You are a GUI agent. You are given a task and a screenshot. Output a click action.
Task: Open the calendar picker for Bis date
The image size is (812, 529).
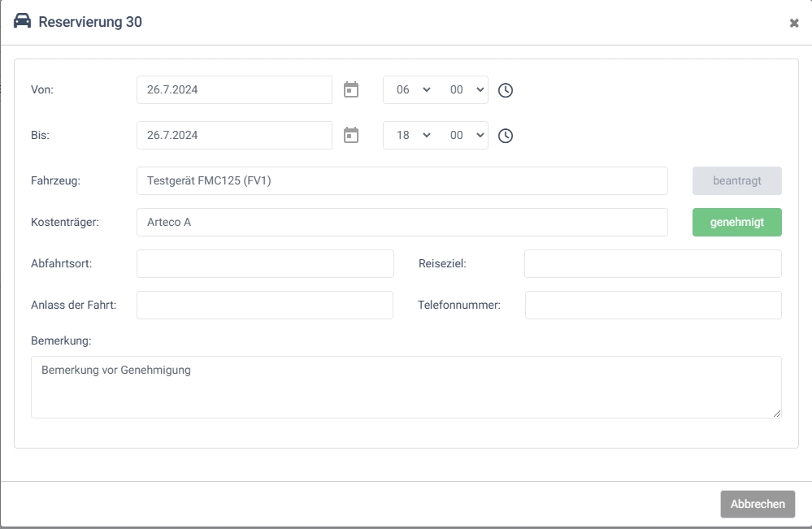[x=351, y=136]
